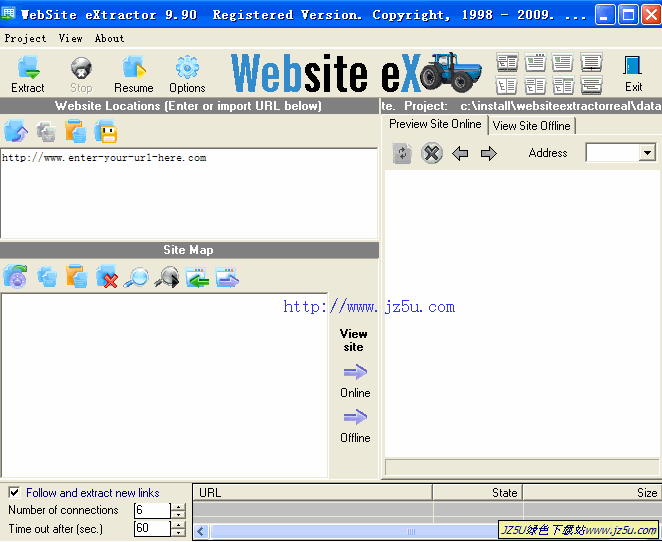662x542 pixels.
Task: Click the Number of connections value field
Action: [152, 510]
